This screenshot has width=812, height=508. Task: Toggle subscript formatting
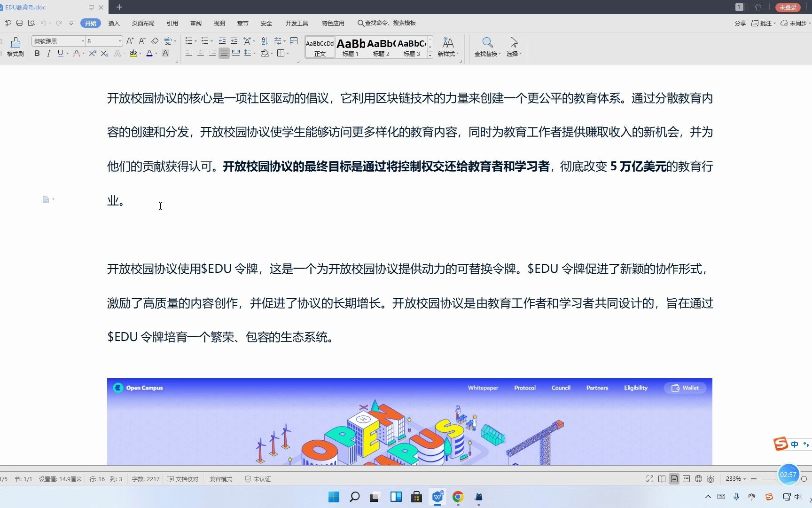pos(104,53)
